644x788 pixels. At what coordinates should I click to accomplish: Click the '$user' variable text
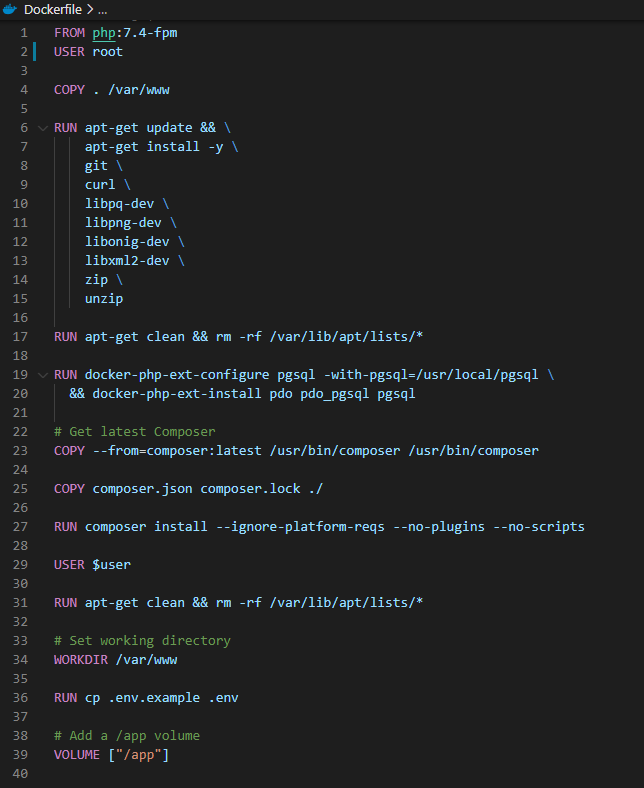(x=112, y=565)
